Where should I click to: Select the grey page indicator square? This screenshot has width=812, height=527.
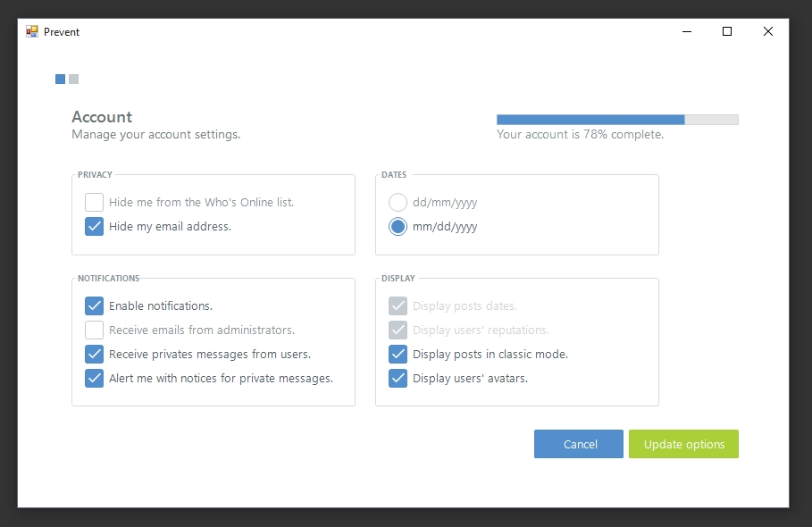point(74,79)
